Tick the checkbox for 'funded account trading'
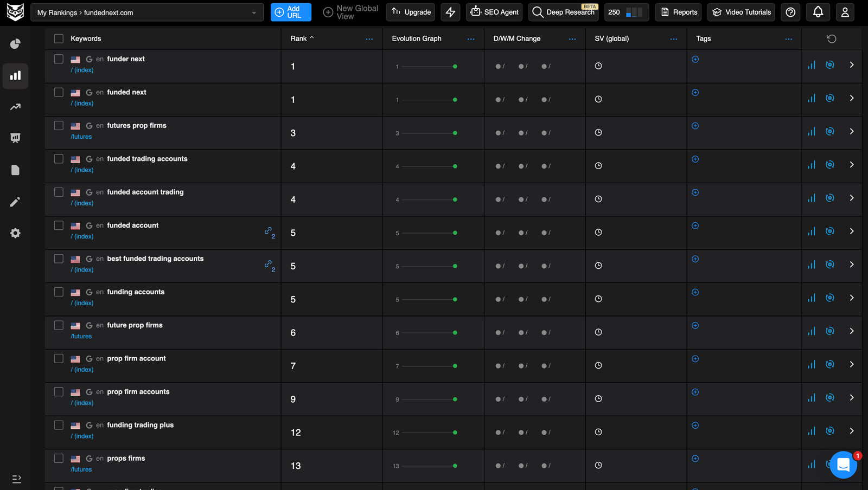Screen dimensions: 868x490 [59, 192]
